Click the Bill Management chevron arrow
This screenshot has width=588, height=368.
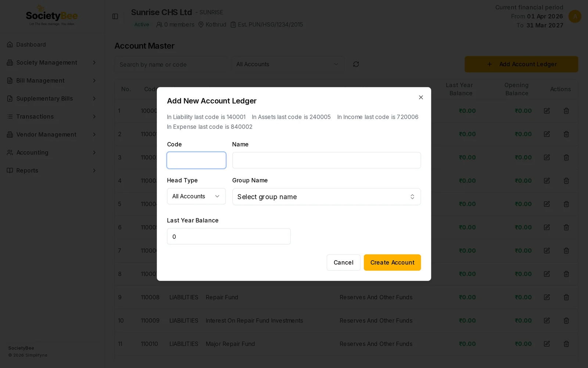point(94,81)
